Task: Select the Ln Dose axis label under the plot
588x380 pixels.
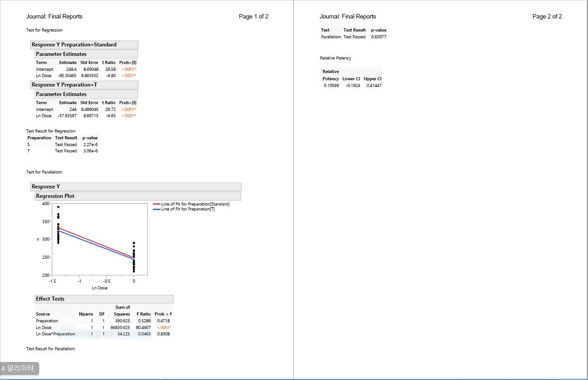Action: [x=100, y=288]
